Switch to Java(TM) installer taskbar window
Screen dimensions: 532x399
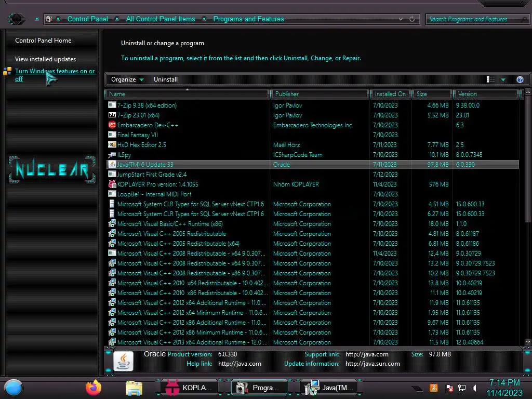point(330,388)
